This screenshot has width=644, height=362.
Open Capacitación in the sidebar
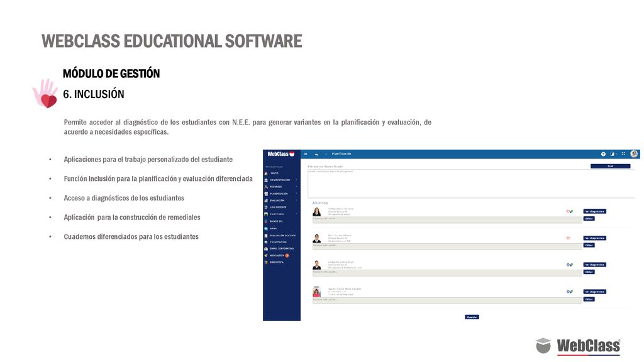278,242
